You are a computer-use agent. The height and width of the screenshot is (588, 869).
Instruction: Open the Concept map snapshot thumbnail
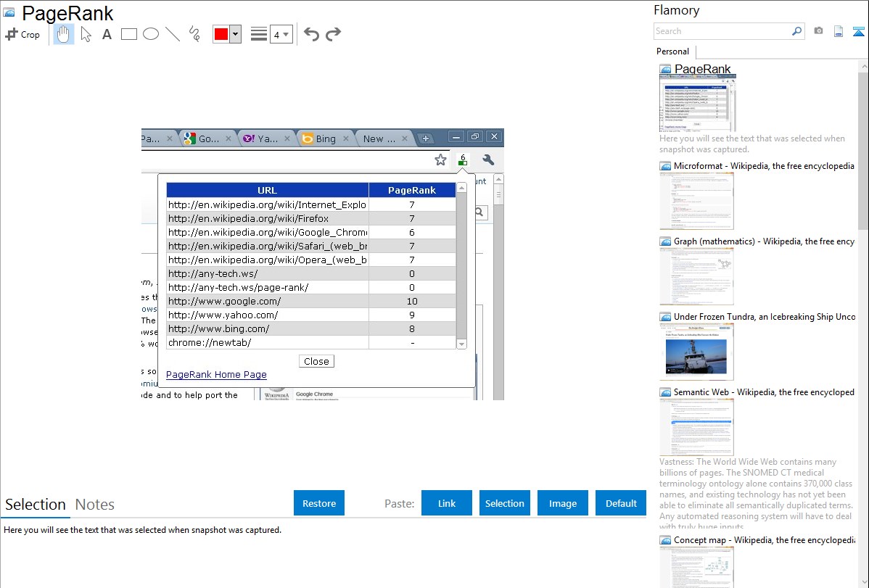point(696,567)
